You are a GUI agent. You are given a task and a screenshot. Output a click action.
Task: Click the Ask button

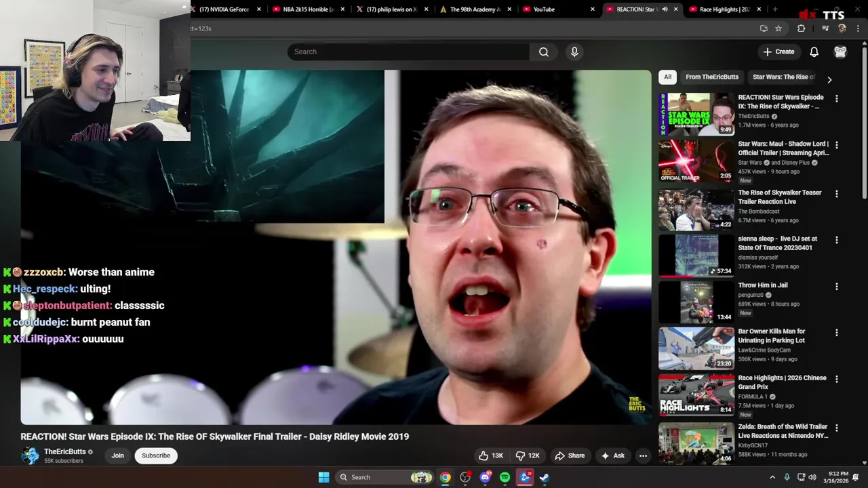[x=612, y=455]
